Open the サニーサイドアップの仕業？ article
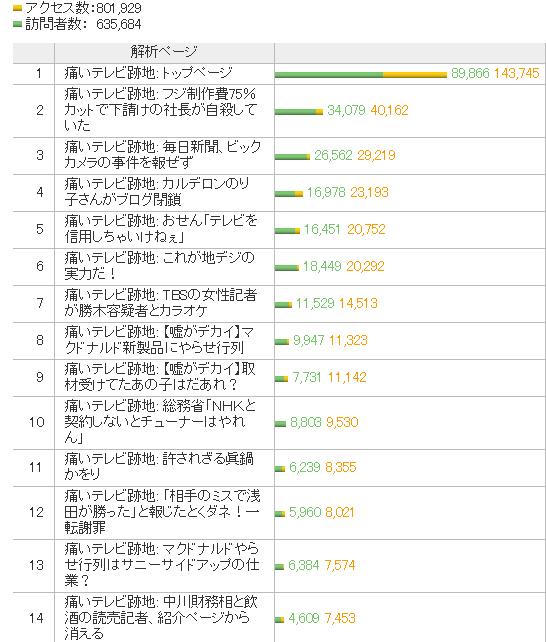The height and width of the screenshot is (642, 546). coord(162,565)
